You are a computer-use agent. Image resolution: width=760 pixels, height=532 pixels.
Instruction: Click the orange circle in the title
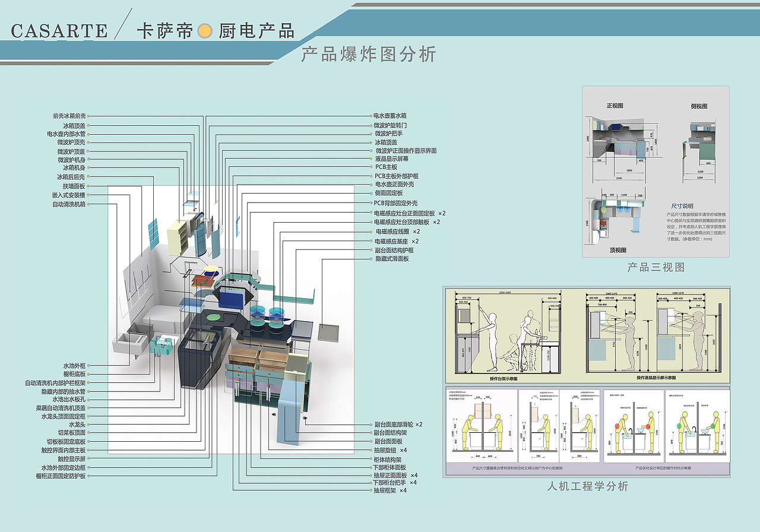205,31
